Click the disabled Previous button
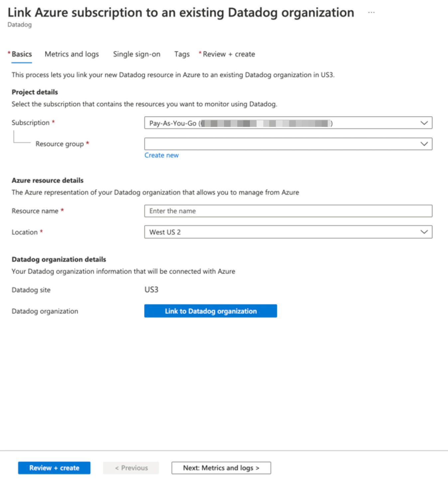Viewport: 448px width, 487px height. pyautogui.click(x=131, y=468)
